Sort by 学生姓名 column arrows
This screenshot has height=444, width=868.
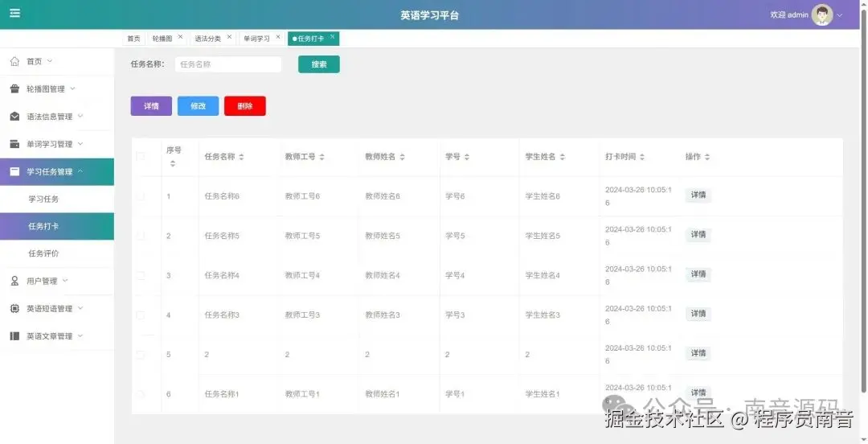pyautogui.click(x=562, y=157)
